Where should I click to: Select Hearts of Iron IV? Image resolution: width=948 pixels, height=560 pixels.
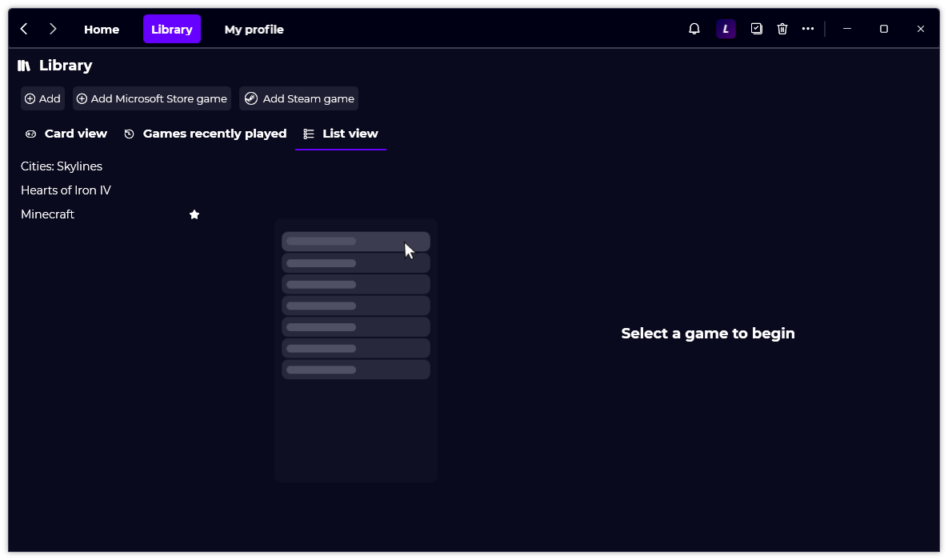click(x=66, y=190)
